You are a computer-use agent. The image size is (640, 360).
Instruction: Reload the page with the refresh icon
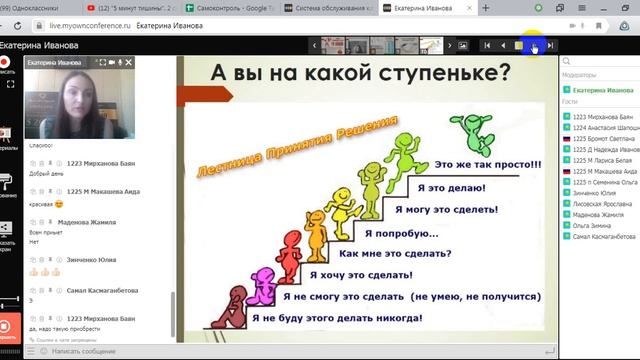pos(17,26)
